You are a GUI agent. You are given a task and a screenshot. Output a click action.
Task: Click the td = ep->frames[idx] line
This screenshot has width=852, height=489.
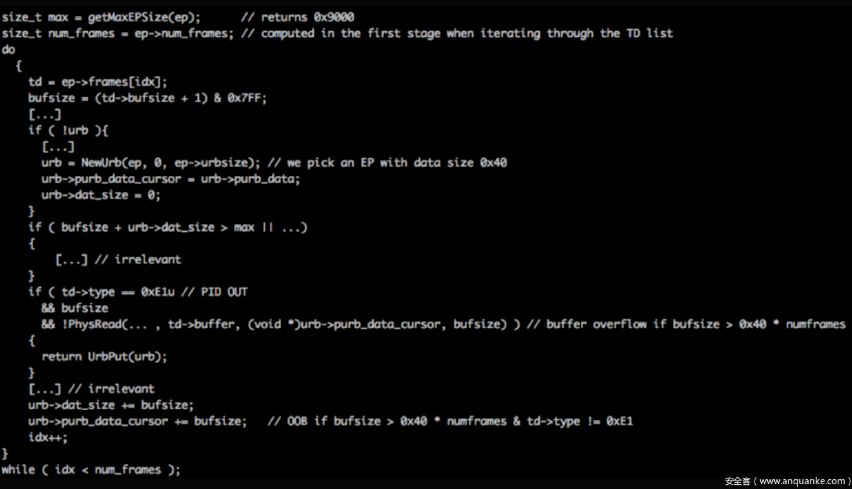[98, 81]
